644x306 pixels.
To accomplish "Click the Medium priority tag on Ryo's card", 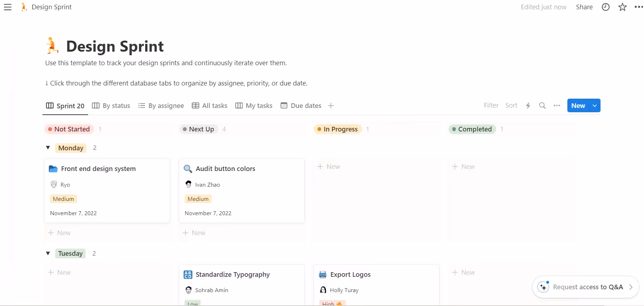I will [63, 199].
